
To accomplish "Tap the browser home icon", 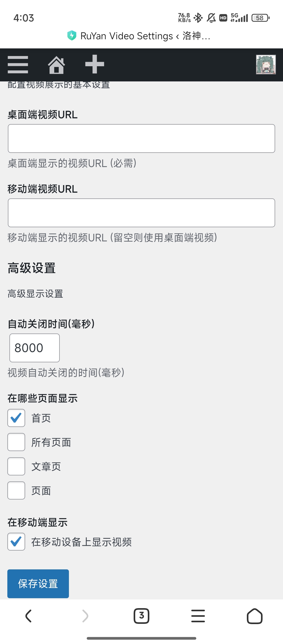I will point(255,616).
